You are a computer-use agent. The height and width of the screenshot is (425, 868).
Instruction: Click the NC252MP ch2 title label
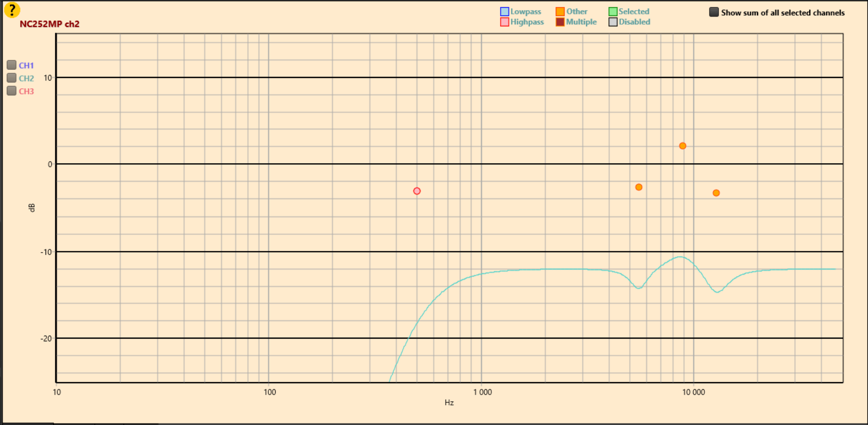pos(50,24)
